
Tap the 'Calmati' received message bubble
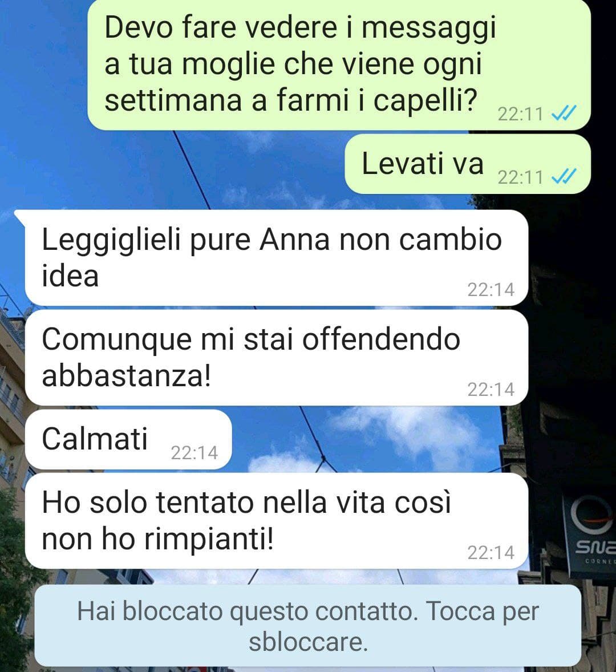coord(128,440)
